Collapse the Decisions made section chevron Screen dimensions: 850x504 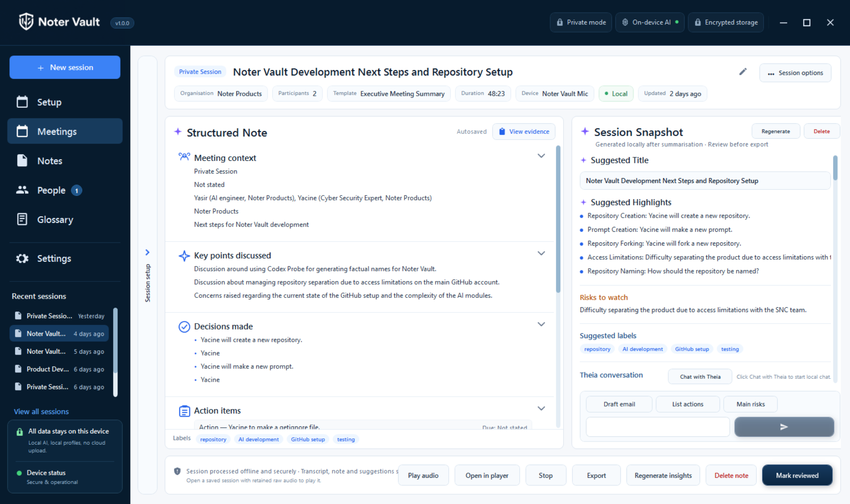(541, 324)
